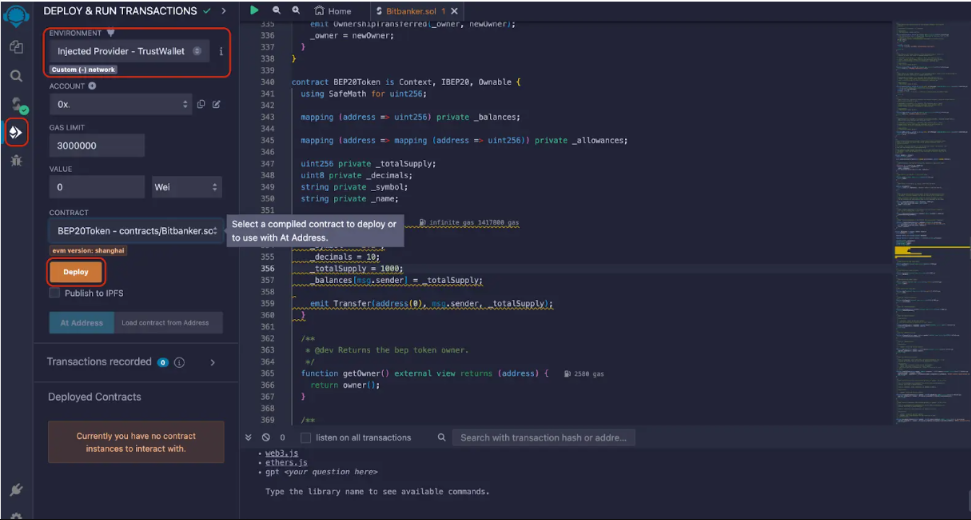Screen dimensions: 971x520
Task: Open the File Explorer sidebar icon
Action: [16, 47]
